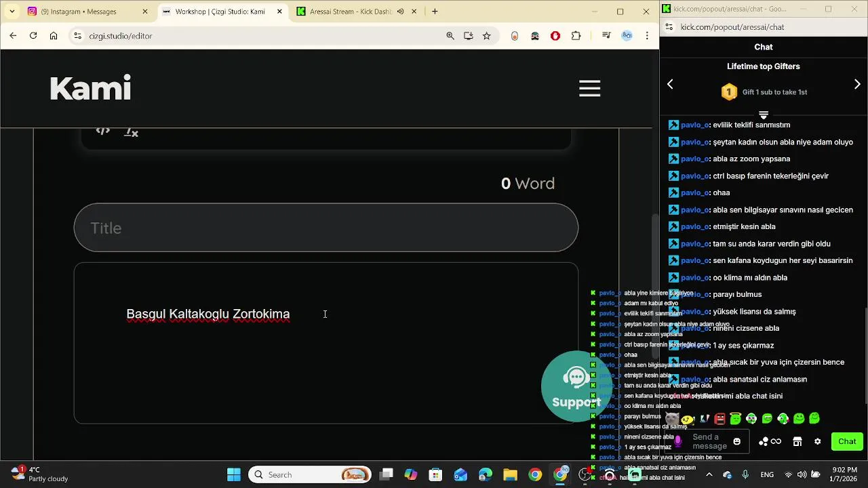The height and width of the screenshot is (488, 868).
Task: Open Microsoft Store from the taskbar
Action: pyautogui.click(x=436, y=474)
